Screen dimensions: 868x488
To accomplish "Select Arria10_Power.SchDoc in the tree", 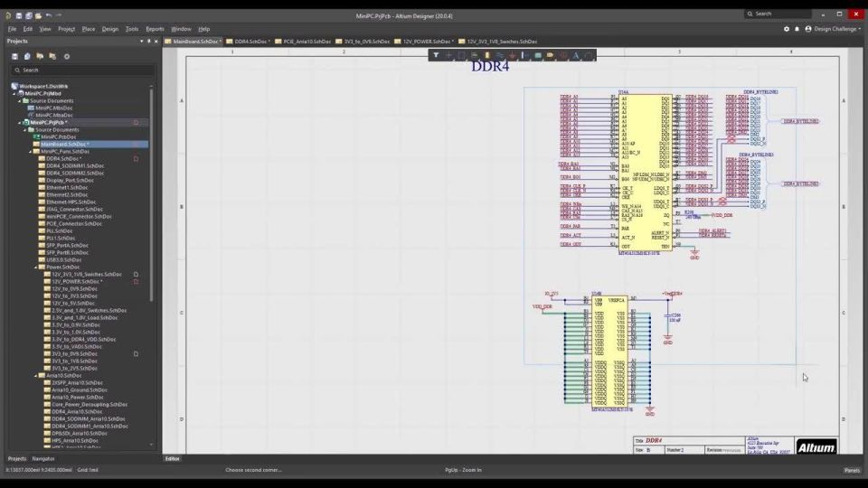I will (x=78, y=397).
